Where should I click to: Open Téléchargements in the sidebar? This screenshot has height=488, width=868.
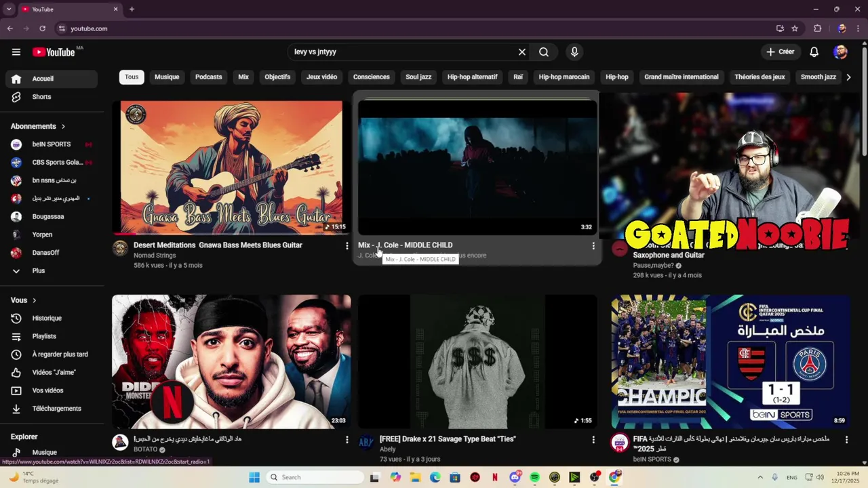coord(52,409)
